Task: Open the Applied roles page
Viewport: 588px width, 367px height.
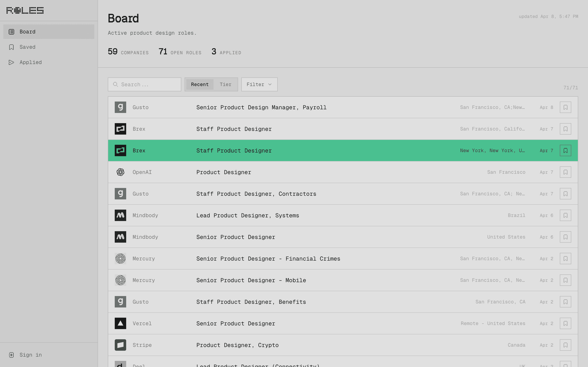Action: click(30, 62)
